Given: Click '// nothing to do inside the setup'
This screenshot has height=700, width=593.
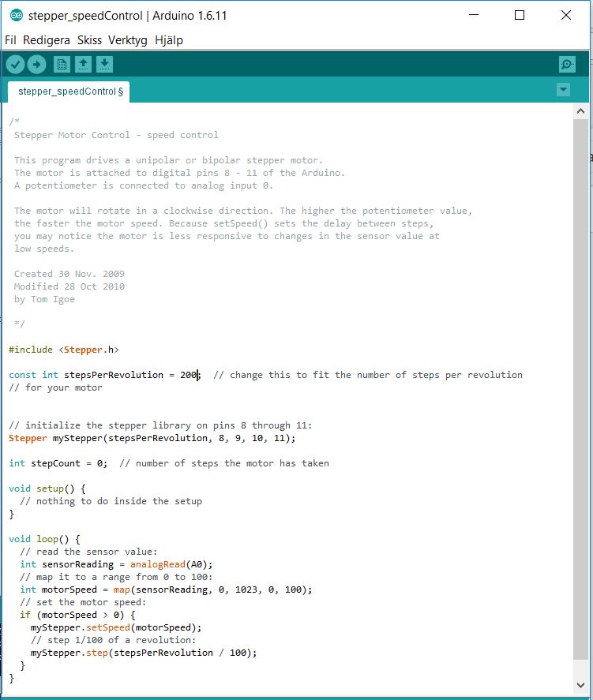Looking at the screenshot, I should tap(111, 501).
